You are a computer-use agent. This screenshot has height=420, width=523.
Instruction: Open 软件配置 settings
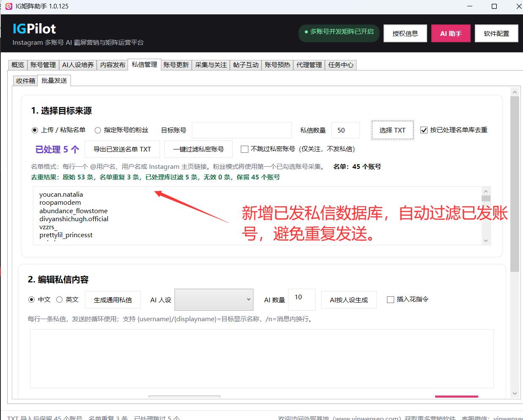tap(496, 33)
